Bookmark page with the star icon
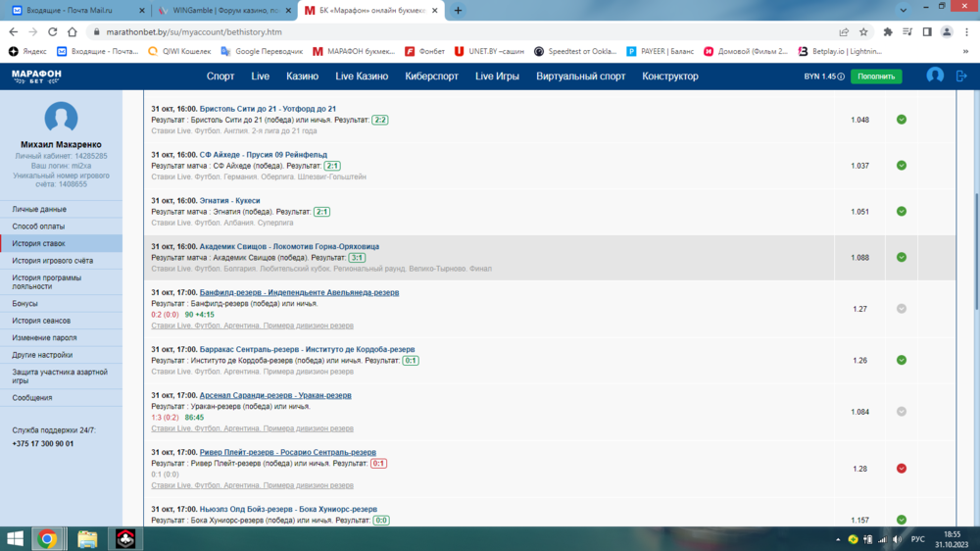 click(863, 31)
